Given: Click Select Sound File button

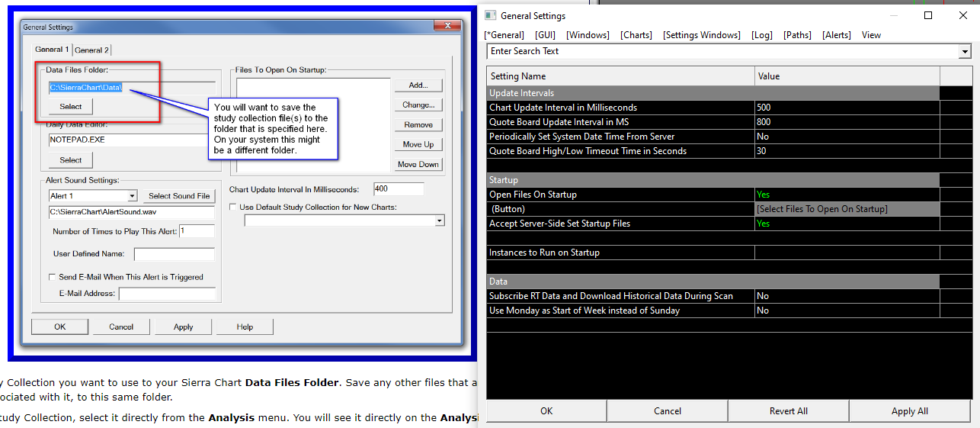Looking at the screenshot, I should [179, 196].
